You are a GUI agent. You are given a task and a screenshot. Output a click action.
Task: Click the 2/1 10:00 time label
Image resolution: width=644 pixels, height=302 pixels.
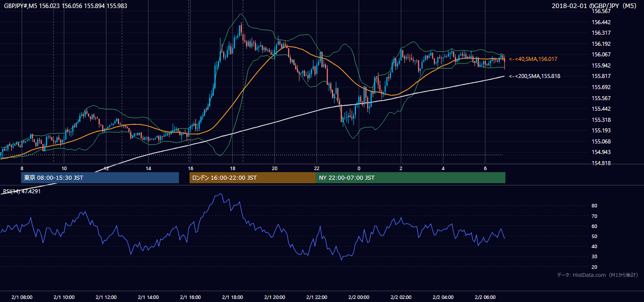coord(64,297)
